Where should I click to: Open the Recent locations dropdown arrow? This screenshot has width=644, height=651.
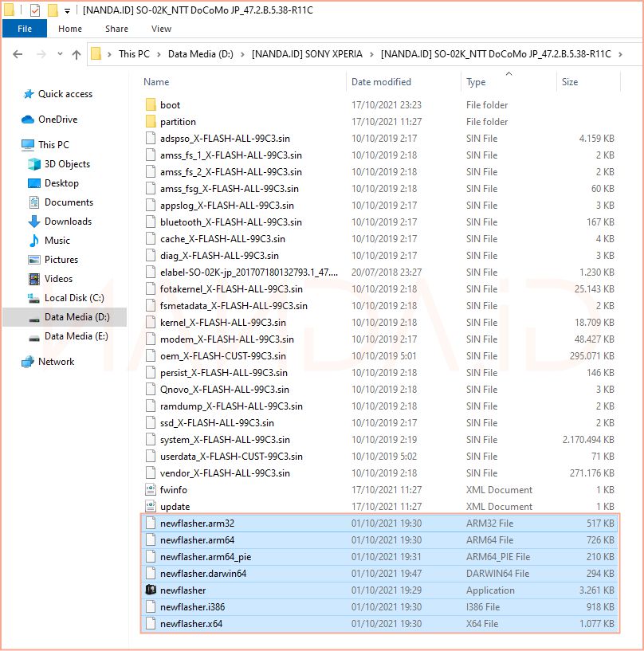tap(60, 54)
